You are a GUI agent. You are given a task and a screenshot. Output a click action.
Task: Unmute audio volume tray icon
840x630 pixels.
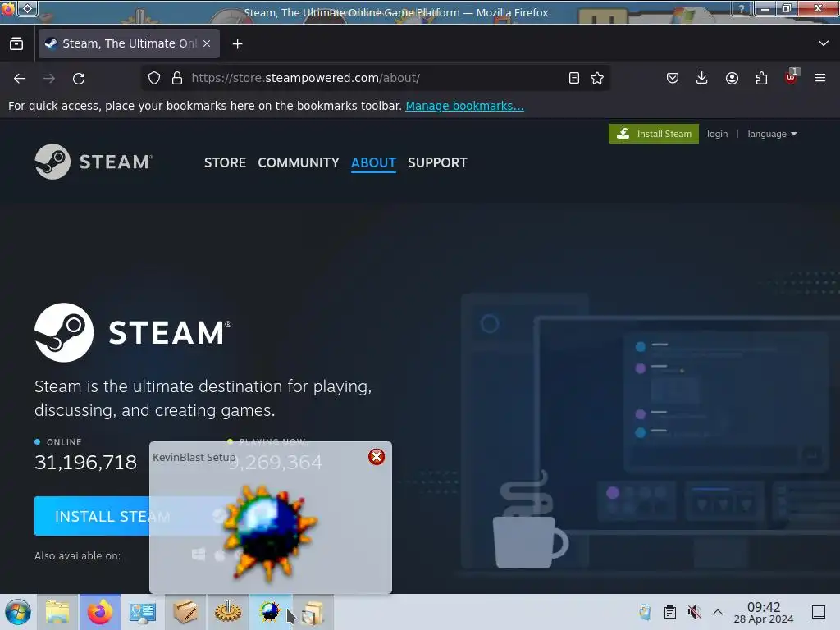tap(694, 612)
